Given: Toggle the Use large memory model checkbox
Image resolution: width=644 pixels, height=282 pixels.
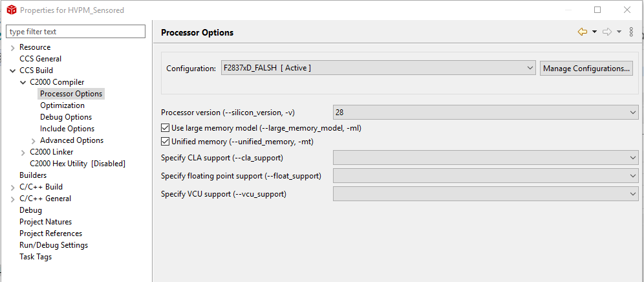Looking at the screenshot, I should click(165, 128).
